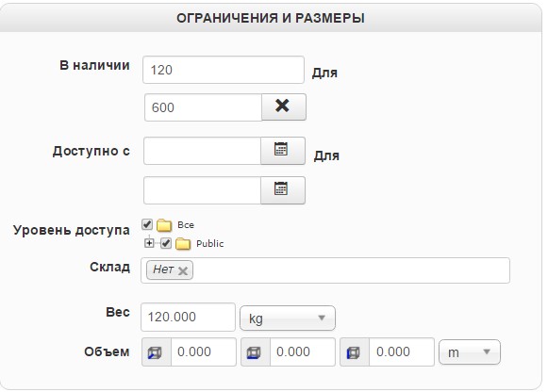
Task: Open the m volume unit dropdown
Action: [x=470, y=351]
